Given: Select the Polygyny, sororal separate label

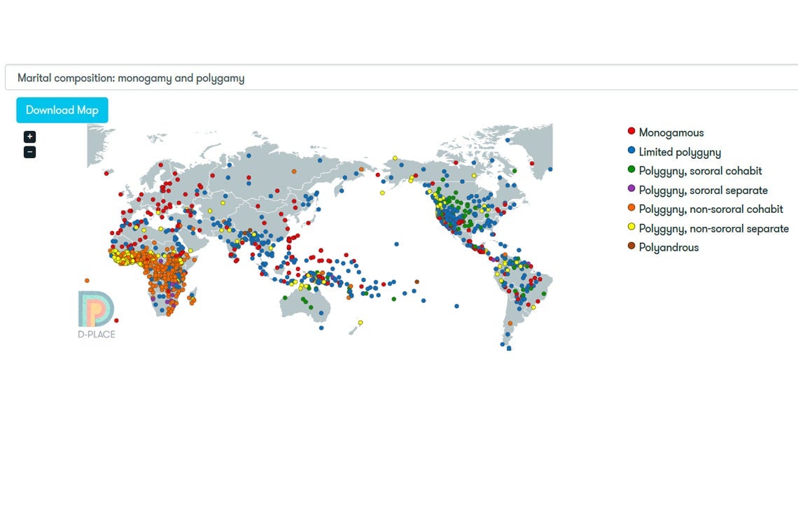Looking at the screenshot, I should [x=703, y=190].
